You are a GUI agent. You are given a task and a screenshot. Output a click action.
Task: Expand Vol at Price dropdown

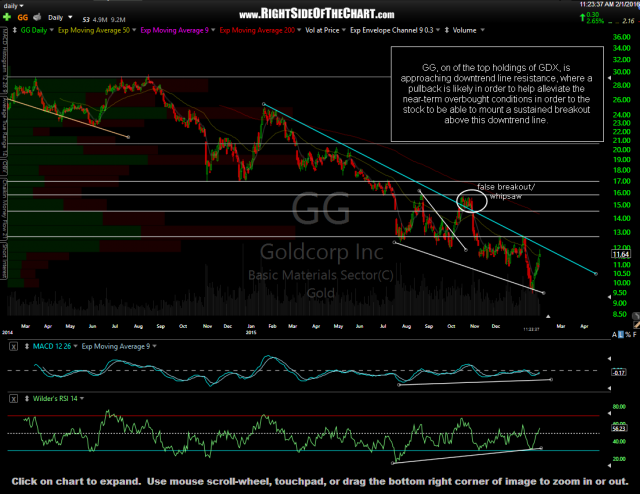344,30
